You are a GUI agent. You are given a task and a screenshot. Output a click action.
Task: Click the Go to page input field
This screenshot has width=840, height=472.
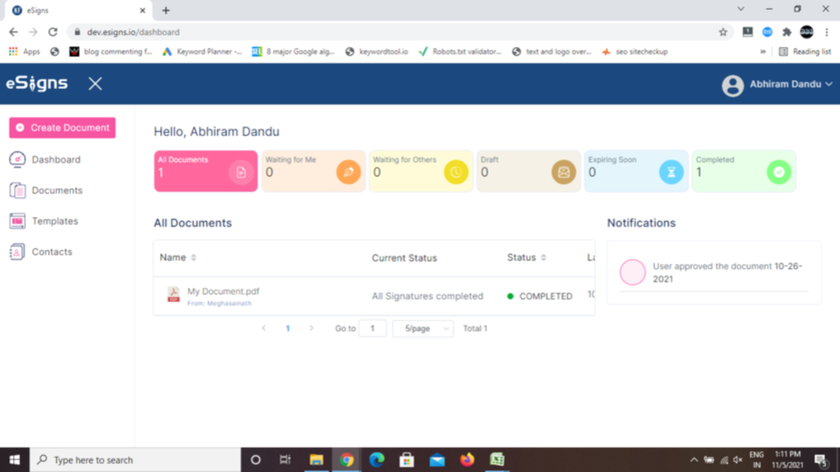(x=372, y=328)
